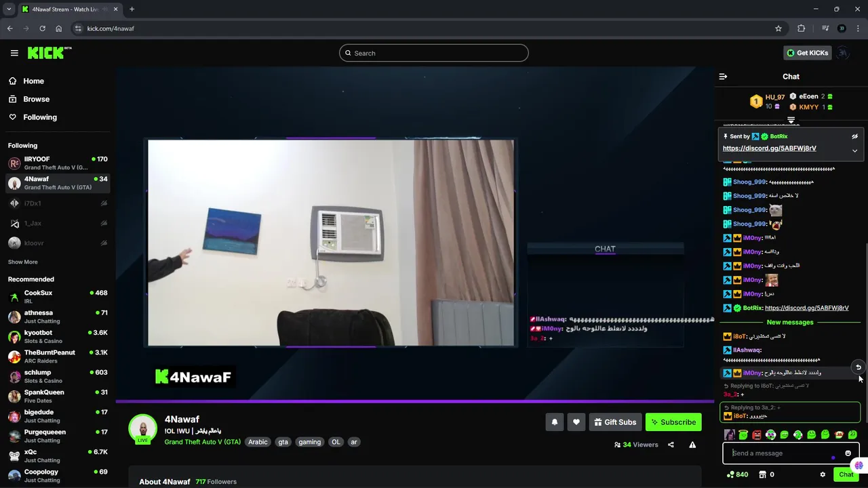This screenshot has width=868, height=488.
Task: Click the gta tag
Action: tap(283, 442)
